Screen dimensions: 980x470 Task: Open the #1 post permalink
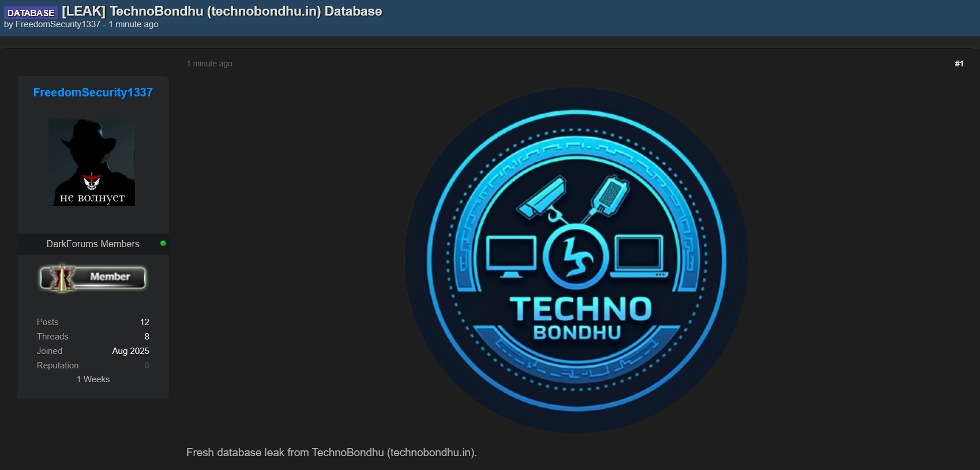pos(959,64)
